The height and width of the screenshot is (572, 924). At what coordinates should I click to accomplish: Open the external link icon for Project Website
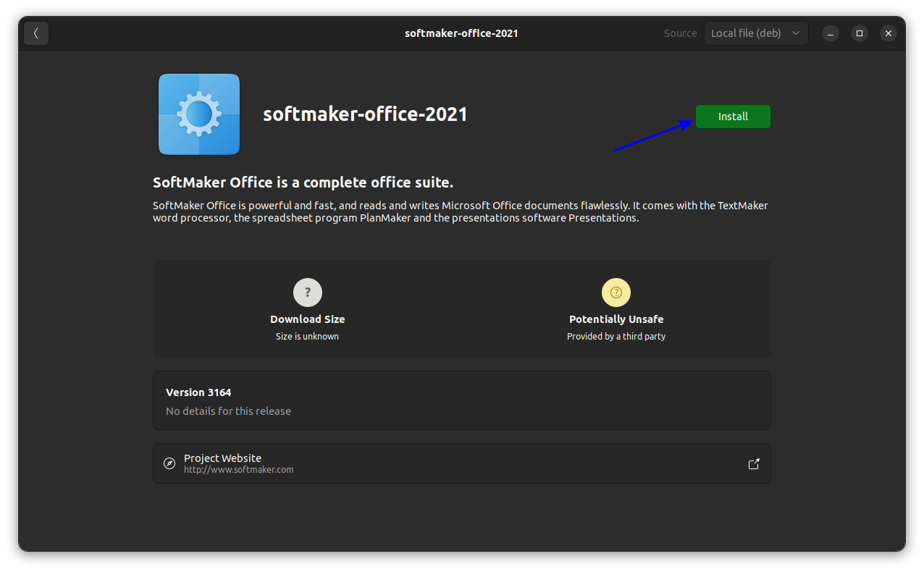click(754, 463)
